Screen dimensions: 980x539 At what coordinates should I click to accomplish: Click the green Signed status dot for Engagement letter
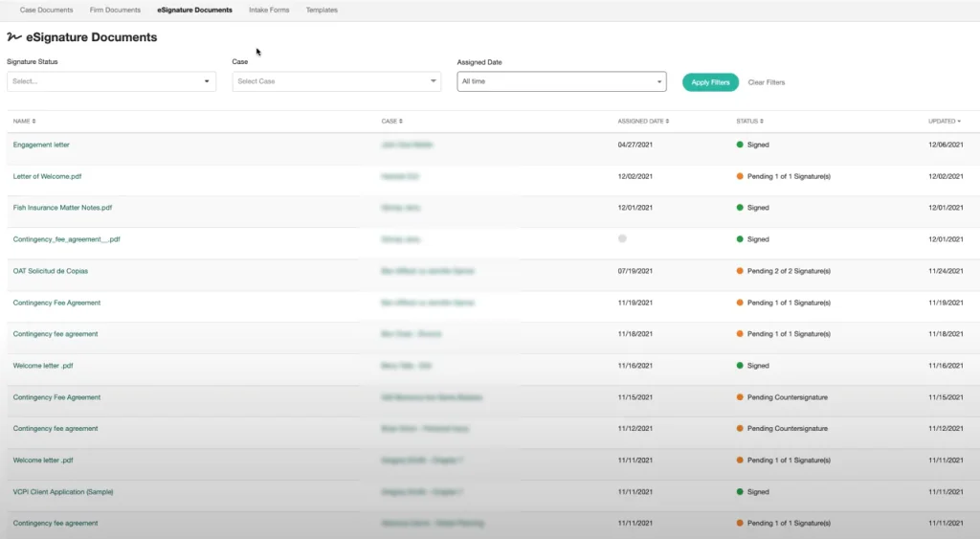point(740,145)
